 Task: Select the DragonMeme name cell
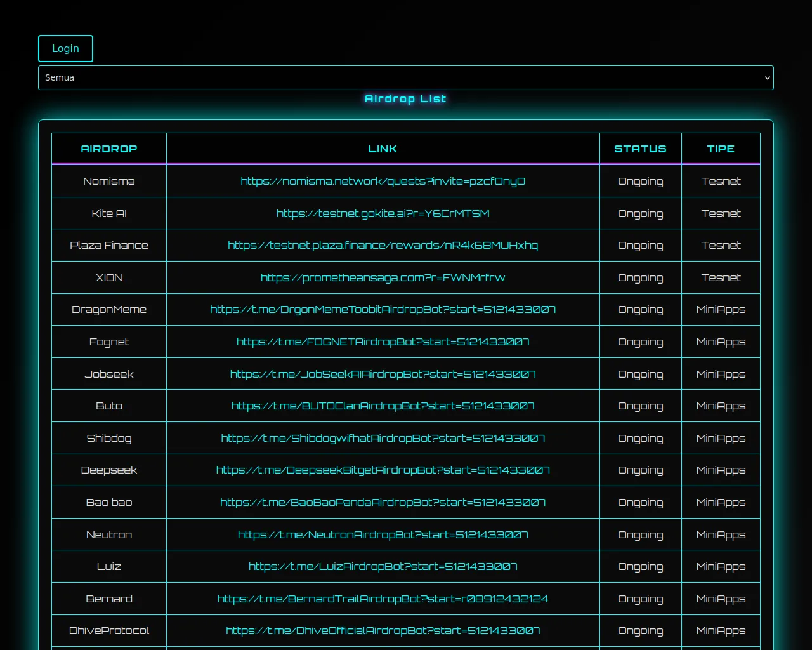(109, 310)
